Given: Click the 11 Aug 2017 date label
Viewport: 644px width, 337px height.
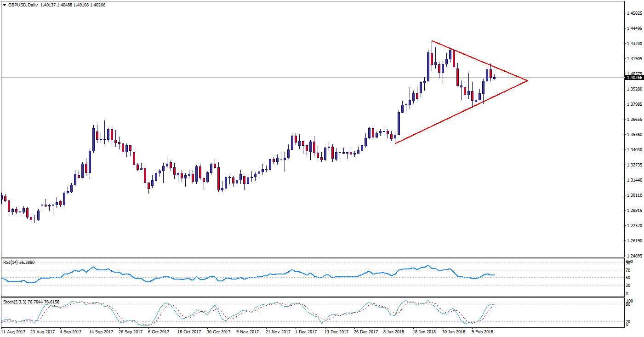Looking at the screenshot, I should [13, 331].
